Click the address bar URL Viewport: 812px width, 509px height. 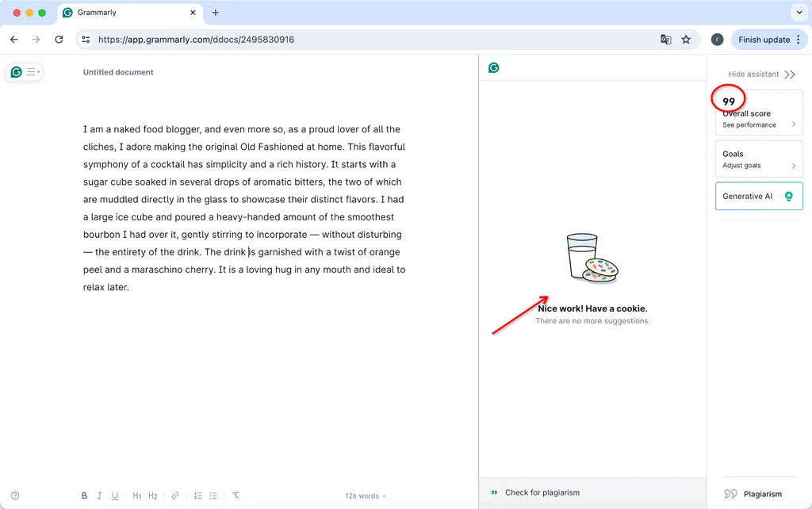point(197,40)
